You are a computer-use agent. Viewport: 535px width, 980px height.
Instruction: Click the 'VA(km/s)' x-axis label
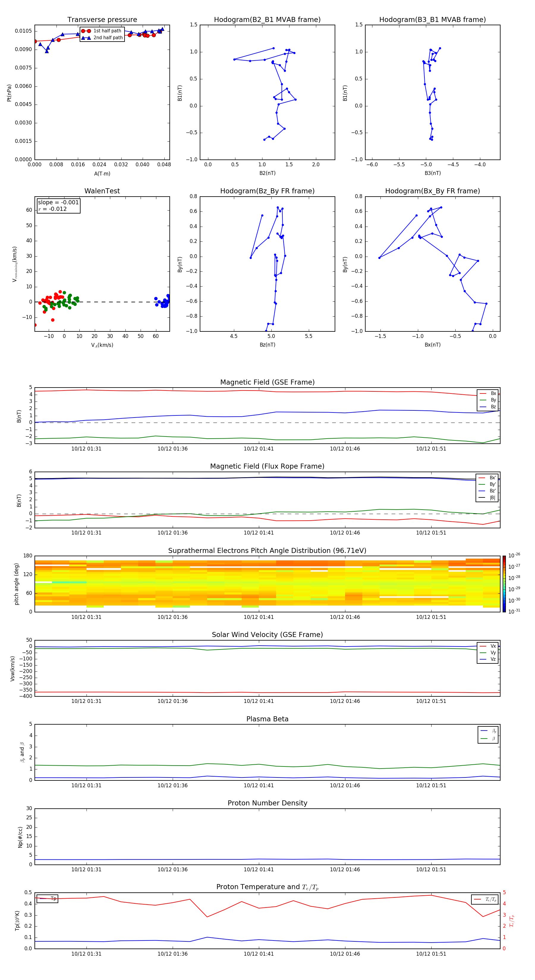(102, 345)
